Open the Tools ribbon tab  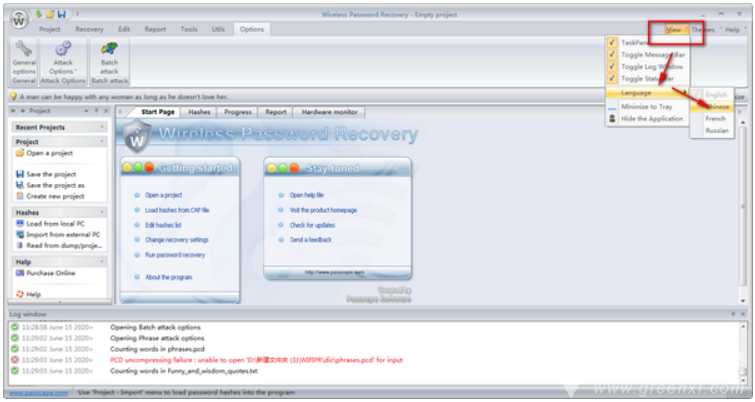click(189, 29)
